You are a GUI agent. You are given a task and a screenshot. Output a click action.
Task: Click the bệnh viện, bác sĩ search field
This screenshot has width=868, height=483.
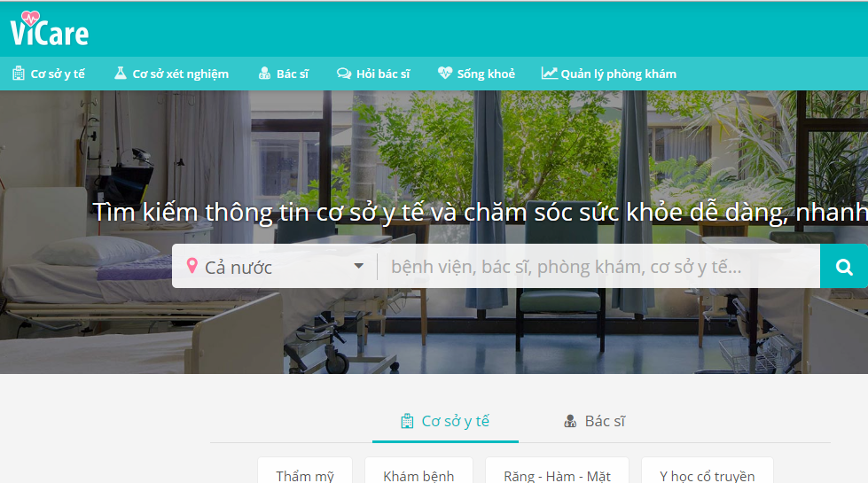[598, 266]
